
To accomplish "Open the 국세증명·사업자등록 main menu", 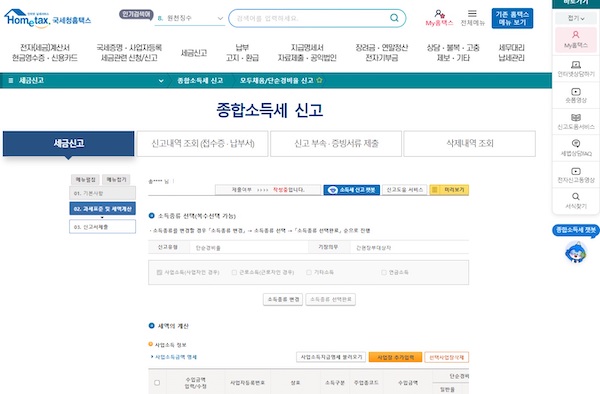I will tap(129, 53).
